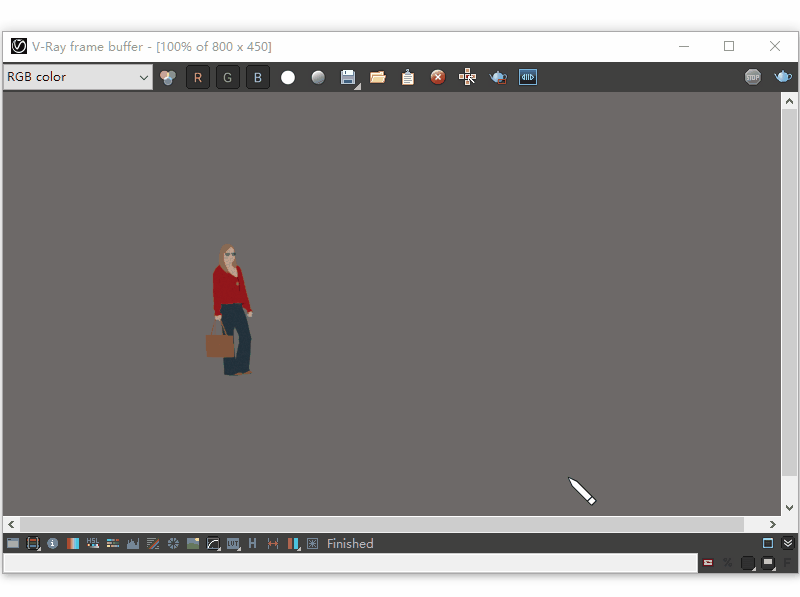Image resolution: width=800 pixels, height=597 pixels.
Task: Clear the image with red X icon
Action: (x=438, y=78)
